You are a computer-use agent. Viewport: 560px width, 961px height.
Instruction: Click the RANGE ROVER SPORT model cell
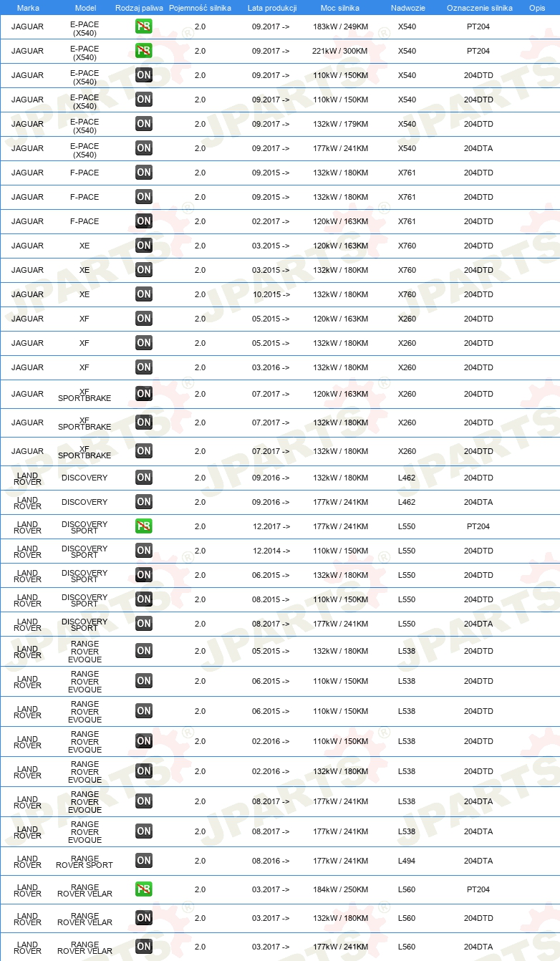85,861
